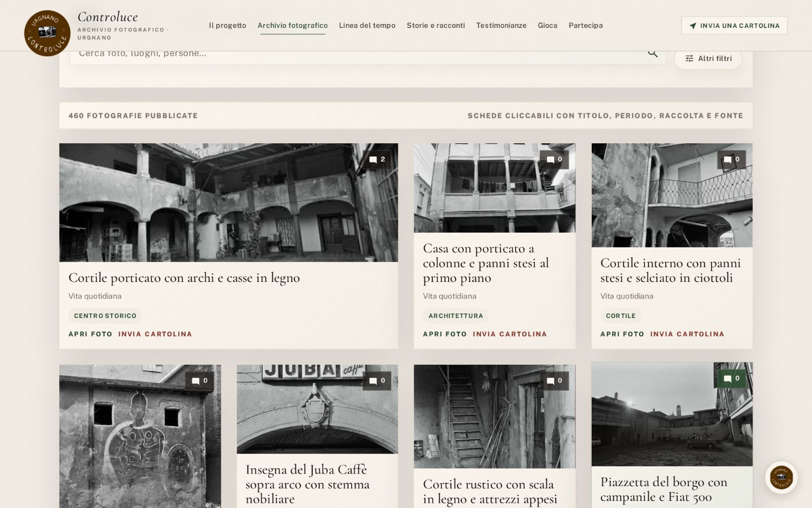The image size is (812, 508).
Task: Open the Gioca menu item
Action: 548,25
